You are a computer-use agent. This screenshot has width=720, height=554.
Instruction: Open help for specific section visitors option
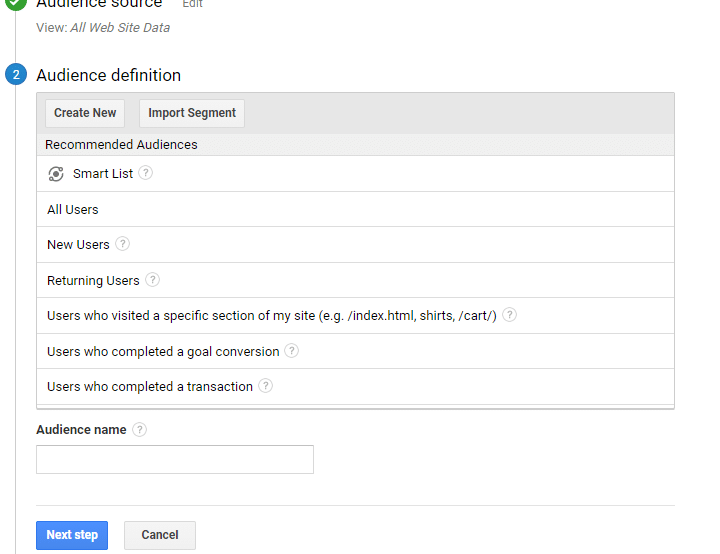coord(509,315)
